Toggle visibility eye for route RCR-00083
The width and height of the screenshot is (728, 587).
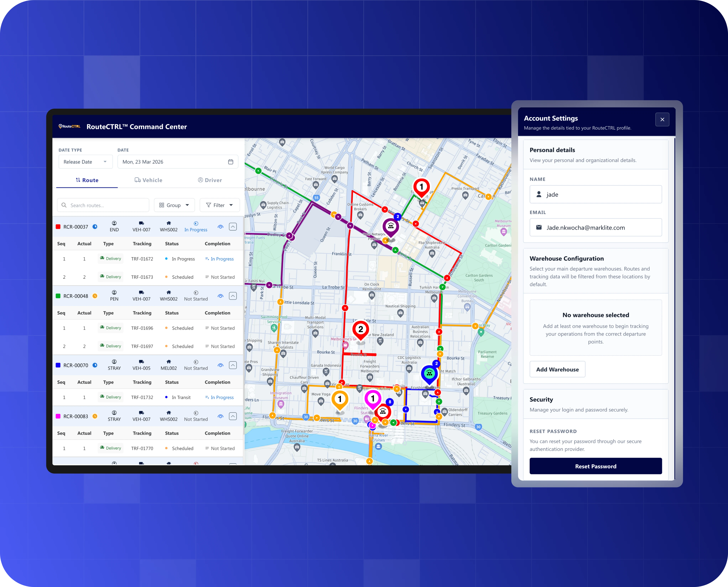click(x=220, y=417)
